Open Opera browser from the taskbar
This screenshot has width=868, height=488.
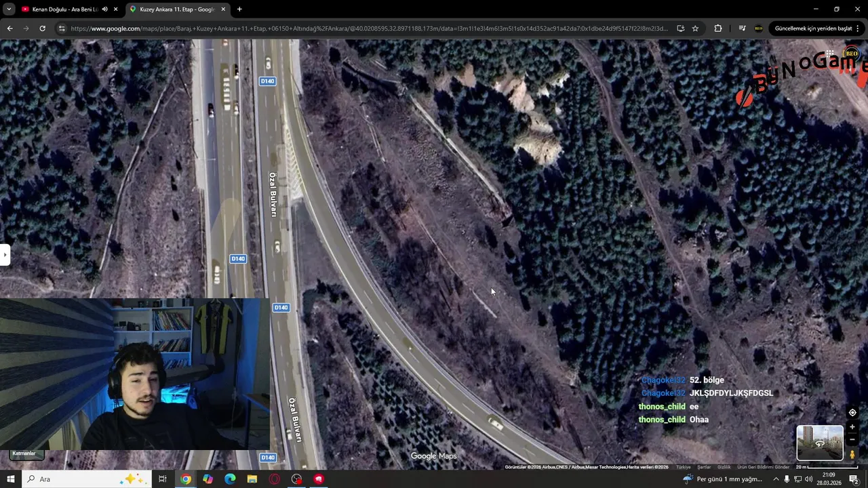275,479
